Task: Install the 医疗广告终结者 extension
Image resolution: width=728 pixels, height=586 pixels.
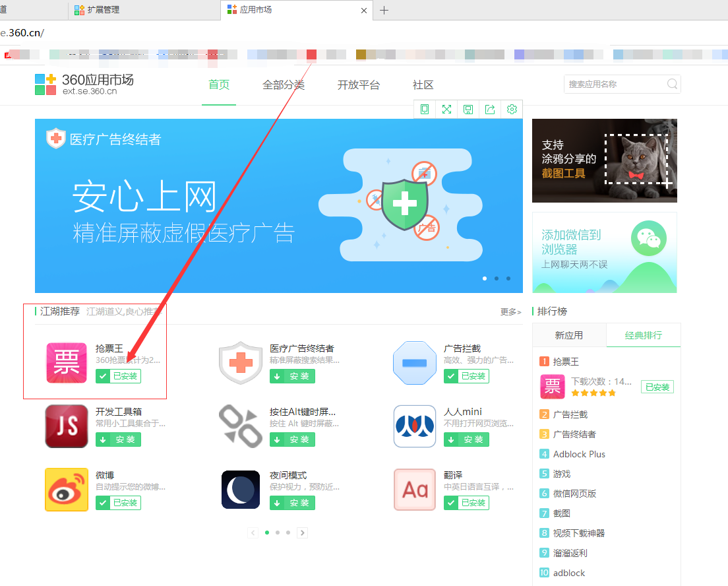Action: tap(291, 376)
